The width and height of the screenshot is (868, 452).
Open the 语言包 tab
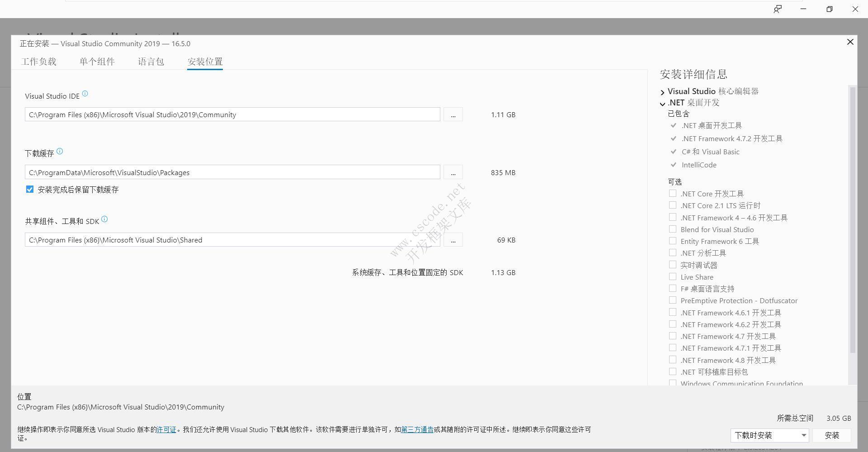click(151, 62)
